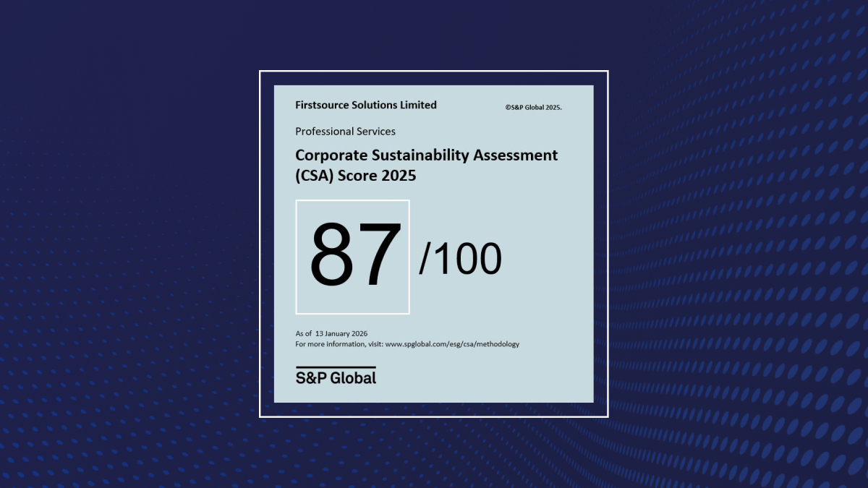Click the '/100' score denominator
Viewport: 868px width, 488px height.
pos(460,260)
